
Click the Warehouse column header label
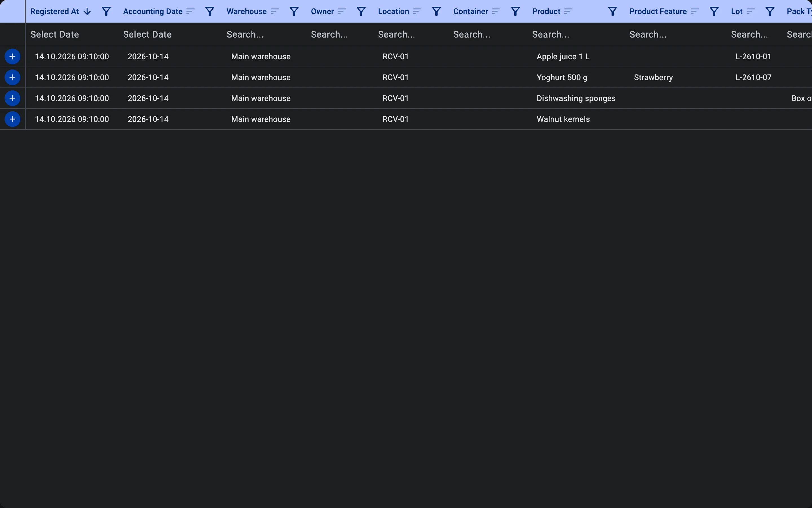pyautogui.click(x=247, y=11)
